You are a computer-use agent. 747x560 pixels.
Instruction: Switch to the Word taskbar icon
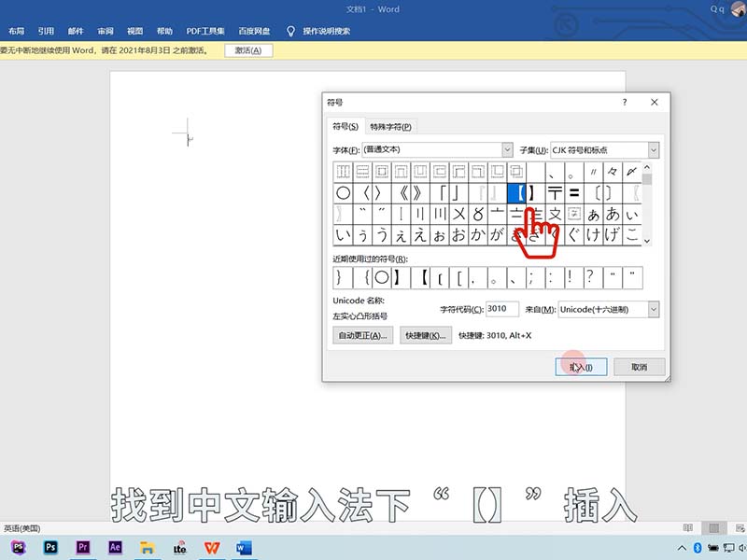coord(244,548)
